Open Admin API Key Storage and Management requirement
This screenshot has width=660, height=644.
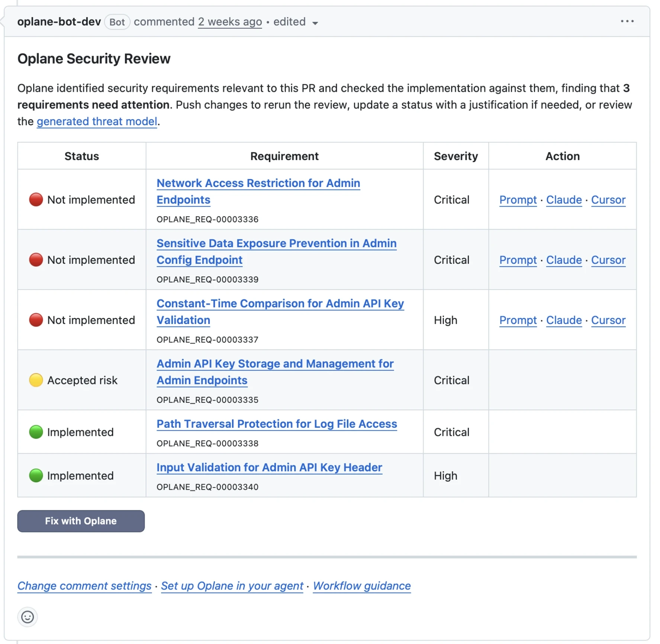click(275, 372)
